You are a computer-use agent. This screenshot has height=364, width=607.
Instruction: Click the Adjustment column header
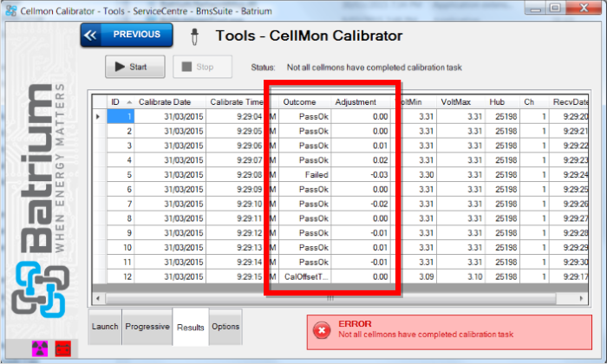click(x=361, y=102)
